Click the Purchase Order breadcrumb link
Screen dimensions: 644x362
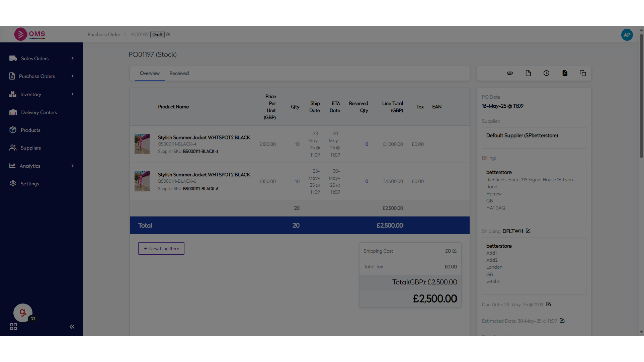coord(104,35)
